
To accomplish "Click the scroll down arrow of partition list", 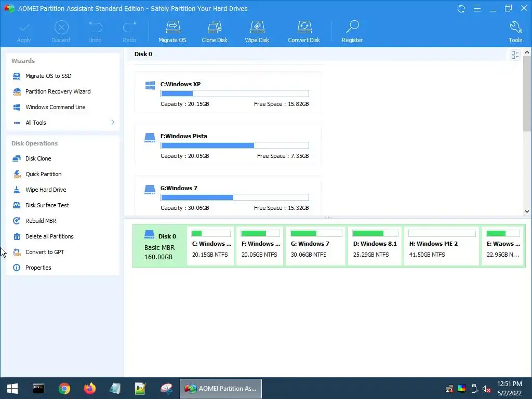I will (x=527, y=211).
